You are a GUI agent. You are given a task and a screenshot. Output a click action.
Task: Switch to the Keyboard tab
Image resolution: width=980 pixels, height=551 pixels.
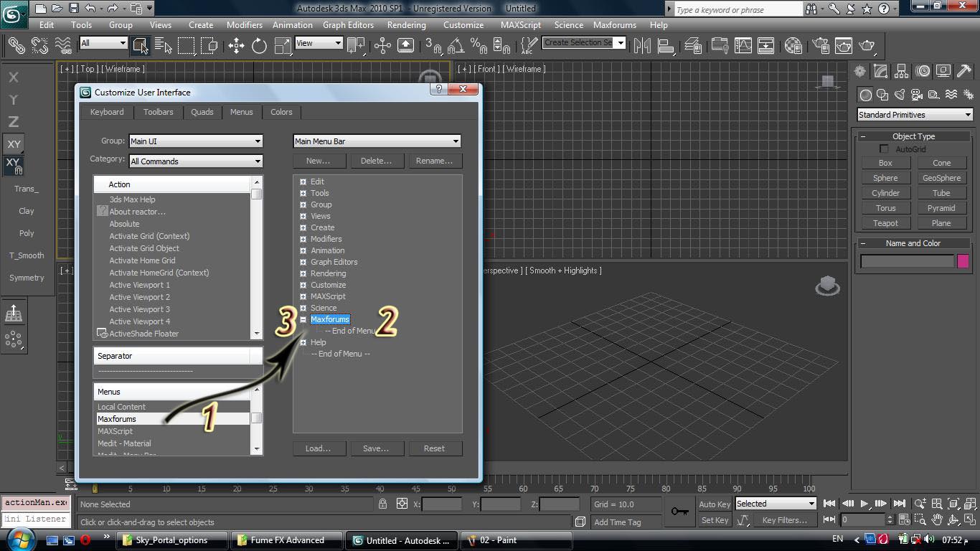[x=107, y=112]
